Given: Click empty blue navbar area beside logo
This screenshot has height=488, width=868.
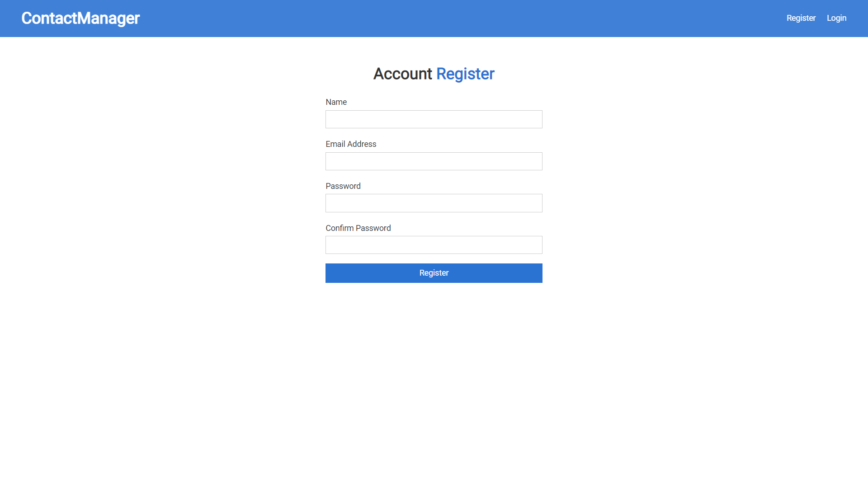Looking at the screenshot, I should (452, 19).
